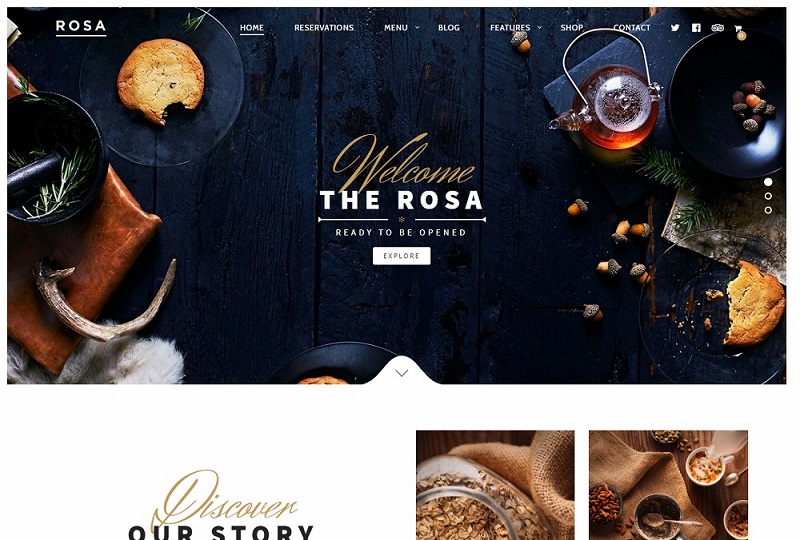This screenshot has width=800, height=540.
Task: Expand the Features dropdown arrow
Action: (x=540, y=28)
